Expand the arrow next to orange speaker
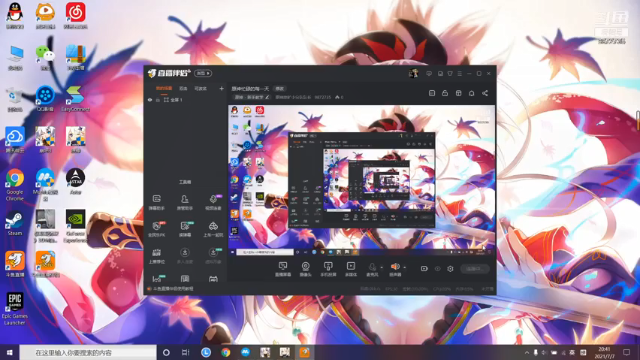This screenshot has height=360, width=640. [404, 268]
